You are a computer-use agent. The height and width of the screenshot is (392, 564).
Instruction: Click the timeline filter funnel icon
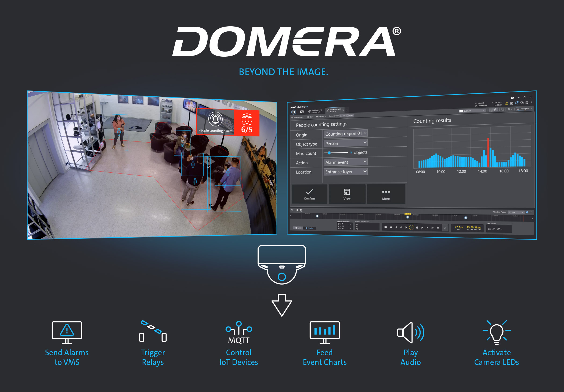click(292, 210)
